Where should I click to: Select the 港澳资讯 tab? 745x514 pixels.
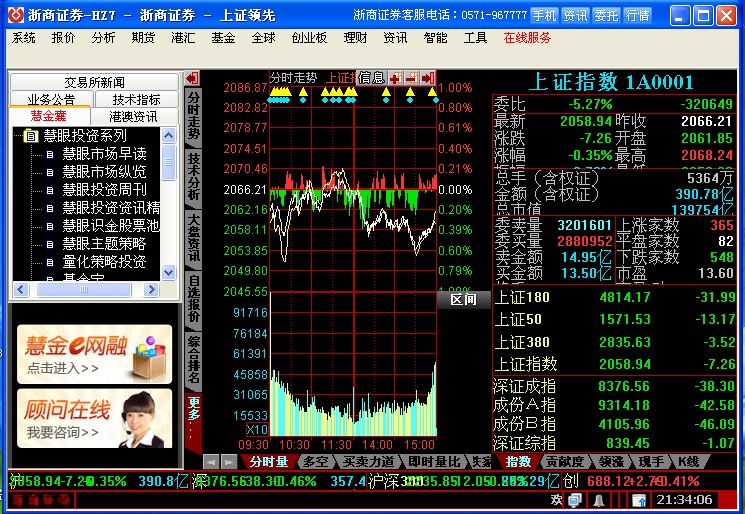(133, 116)
